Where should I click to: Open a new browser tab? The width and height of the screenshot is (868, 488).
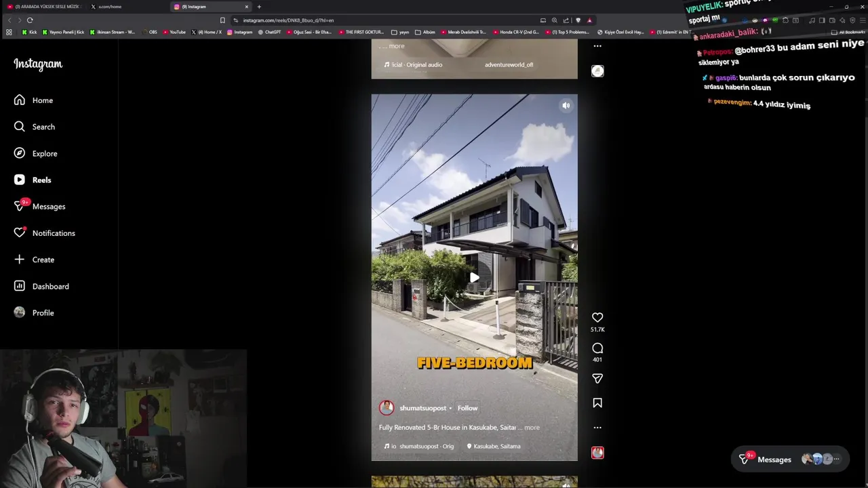coord(259,7)
